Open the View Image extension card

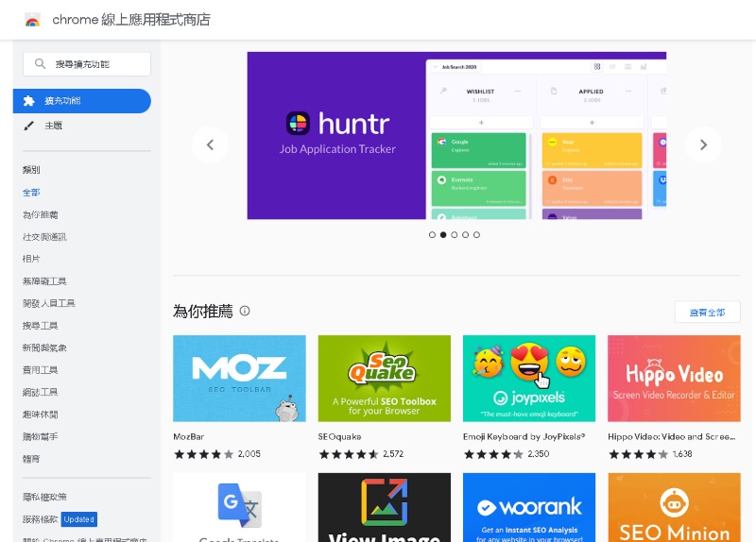[385, 507]
